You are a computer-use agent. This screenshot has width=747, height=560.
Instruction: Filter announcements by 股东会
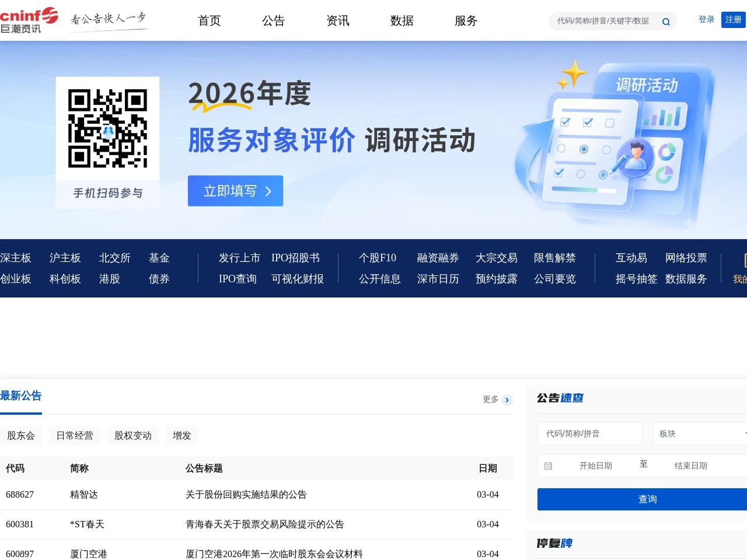[21, 436]
